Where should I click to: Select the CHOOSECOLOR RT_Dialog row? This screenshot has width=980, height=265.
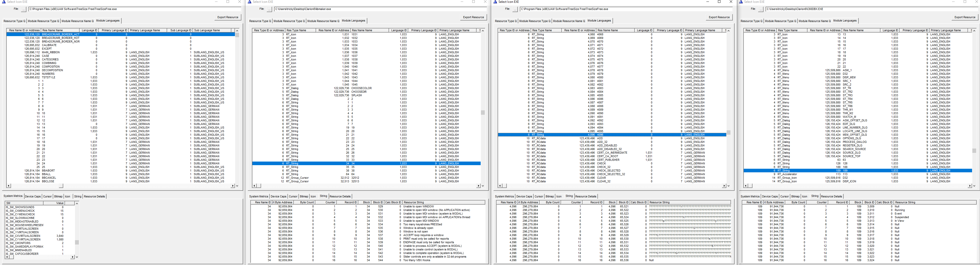coord(361,88)
